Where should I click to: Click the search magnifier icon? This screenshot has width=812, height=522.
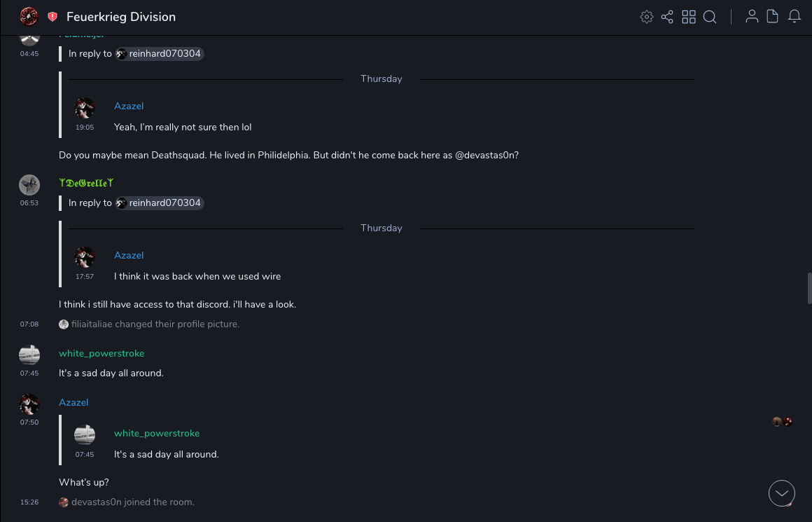710,17
